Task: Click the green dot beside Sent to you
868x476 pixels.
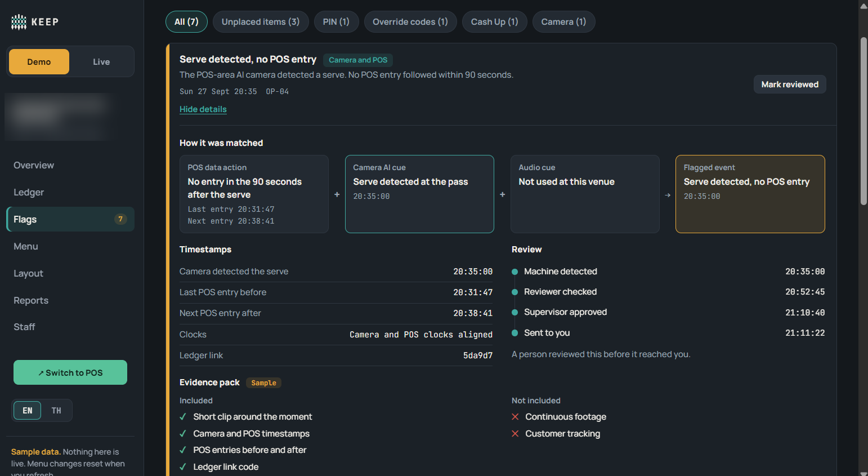Action: pyautogui.click(x=514, y=333)
